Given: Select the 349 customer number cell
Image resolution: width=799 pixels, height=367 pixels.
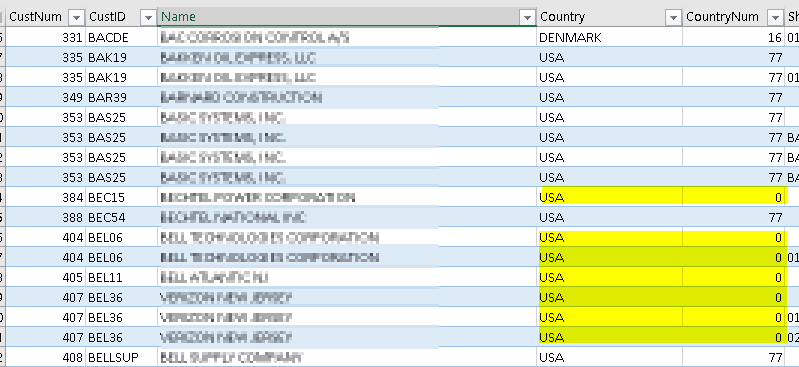Looking at the screenshot, I should [45, 97].
